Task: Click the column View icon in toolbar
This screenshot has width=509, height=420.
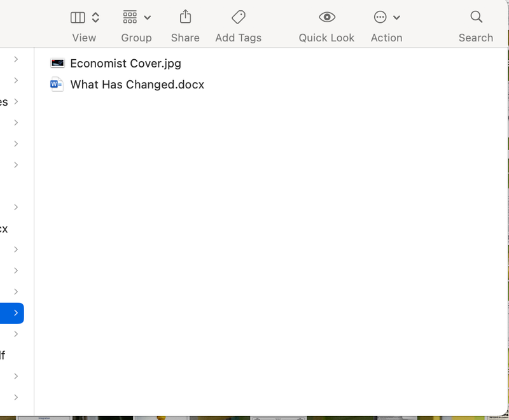Action: click(78, 17)
